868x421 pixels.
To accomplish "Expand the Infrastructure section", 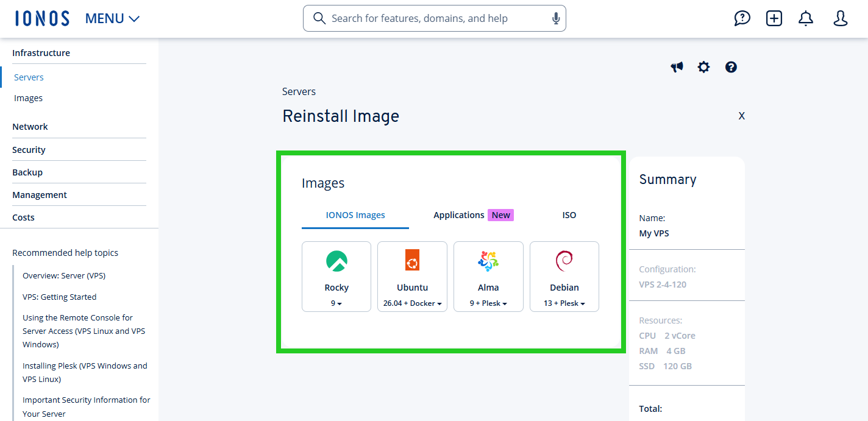I will [x=41, y=53].
